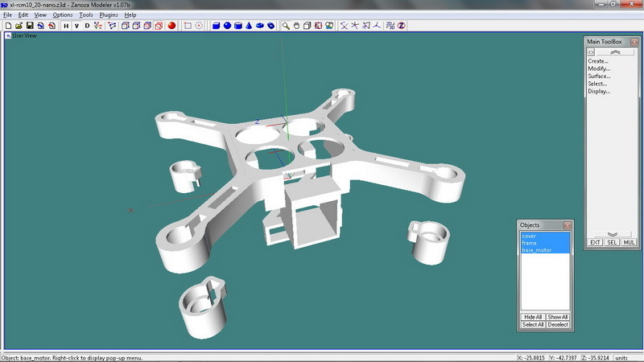Viewport: 644px width, 362px height.
Task: Toggle the H mode button
Action: point(66,26)
